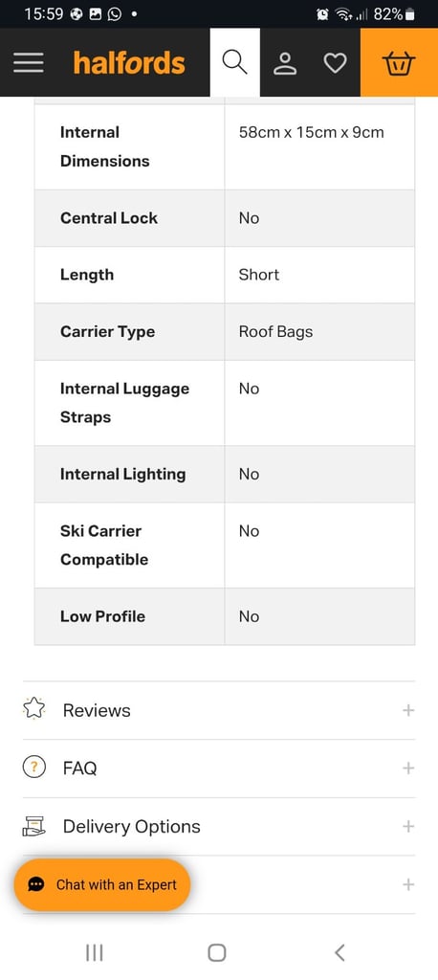Tap the Delivery Options label
The width and height of the screenshot is (438, 980).
(132, 826)
